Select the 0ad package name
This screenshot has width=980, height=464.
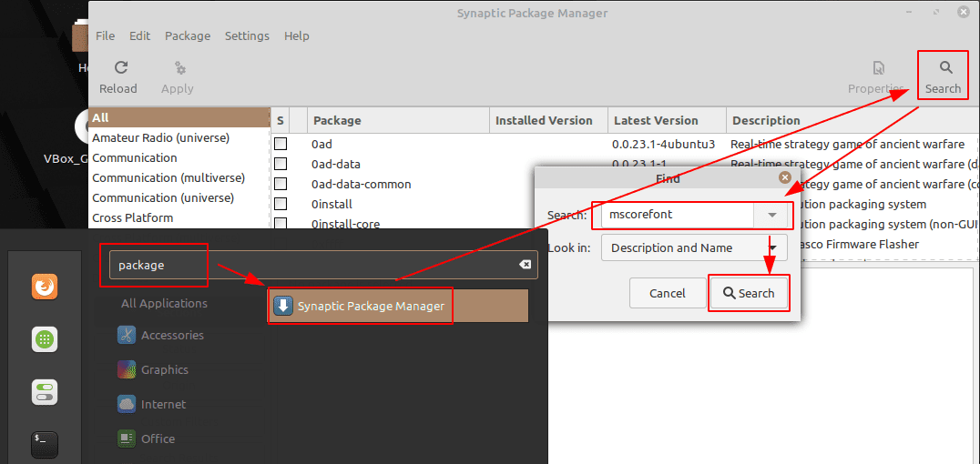(322, 145)
